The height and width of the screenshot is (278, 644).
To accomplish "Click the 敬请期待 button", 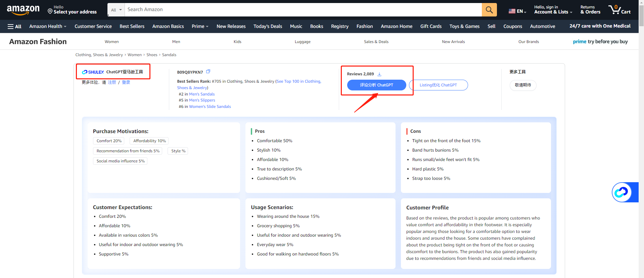I will [x=523, y=85].
